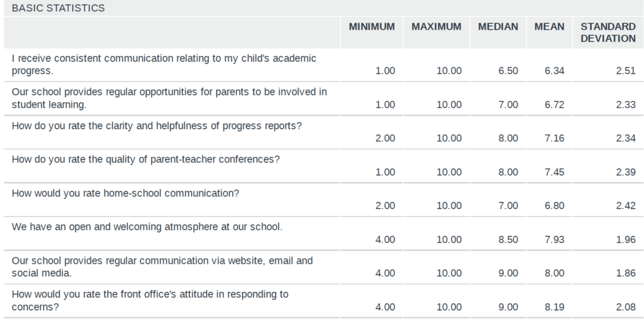644x321 pixels.
Task: Select the home-school communication question
Action: click(125, 193)
